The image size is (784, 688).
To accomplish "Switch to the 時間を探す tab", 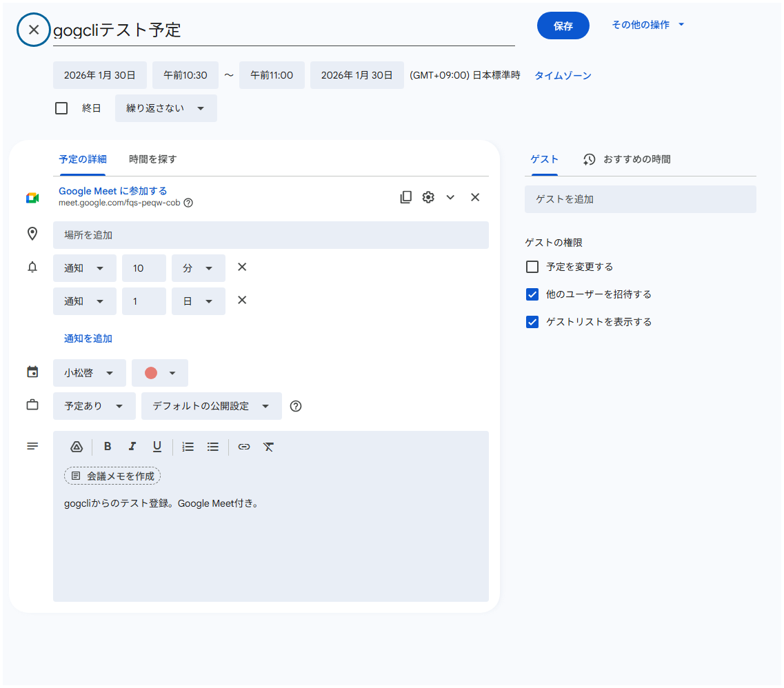I will [152, 159].
